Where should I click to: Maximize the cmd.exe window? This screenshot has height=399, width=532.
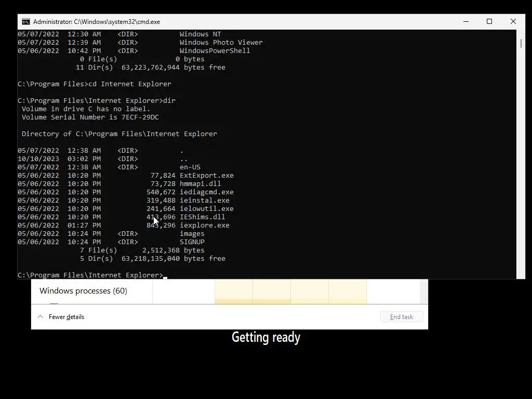tap(489, 21)
